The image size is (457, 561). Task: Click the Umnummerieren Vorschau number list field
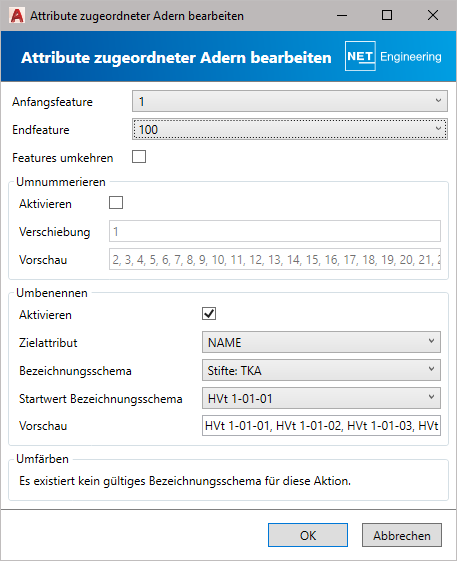point(275,259)
